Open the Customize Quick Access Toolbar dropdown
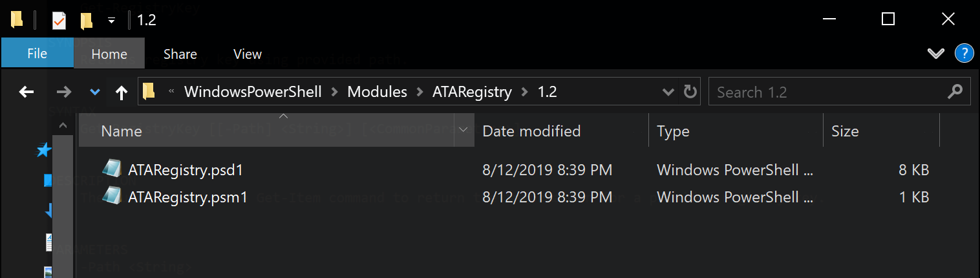980x278 pixels. click(x=111, y=20)
